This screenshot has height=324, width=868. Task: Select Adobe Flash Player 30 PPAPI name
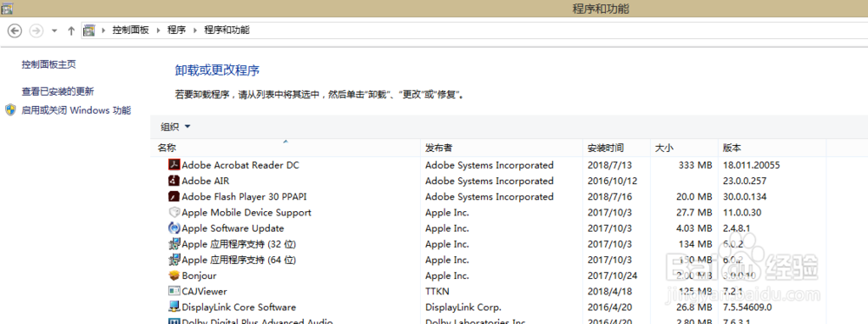pos(244,196)
